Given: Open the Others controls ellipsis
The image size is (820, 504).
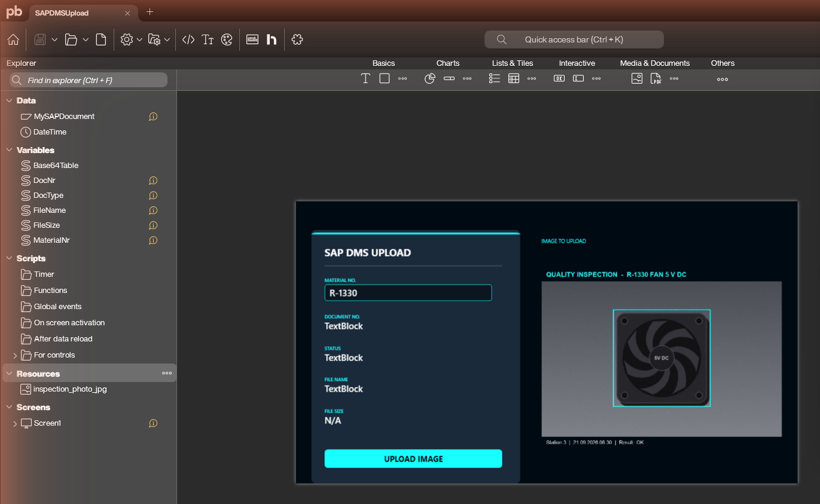Looking at the screenshot, I should click(723, 79).
